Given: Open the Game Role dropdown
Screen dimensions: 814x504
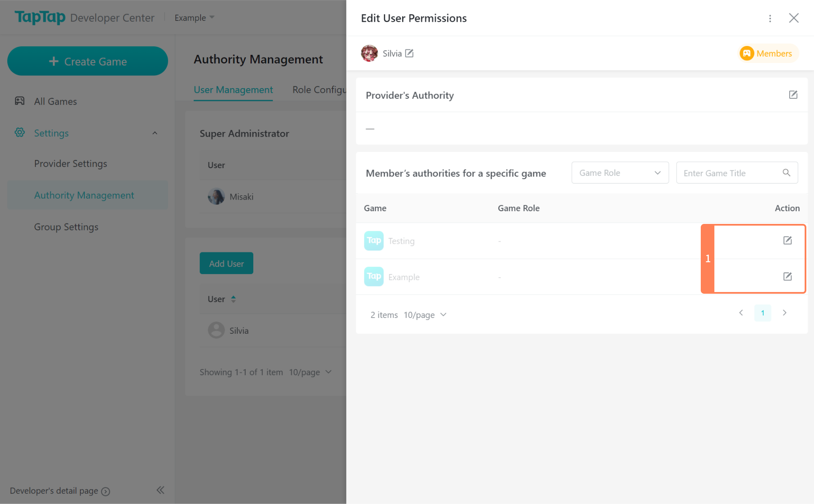Looking at the screenshot, I should pos(619,173).
